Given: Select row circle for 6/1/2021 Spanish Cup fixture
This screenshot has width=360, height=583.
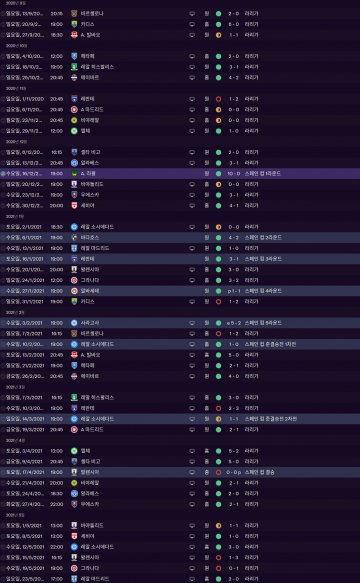Looking at the screenshot, I should coord(3,238).
